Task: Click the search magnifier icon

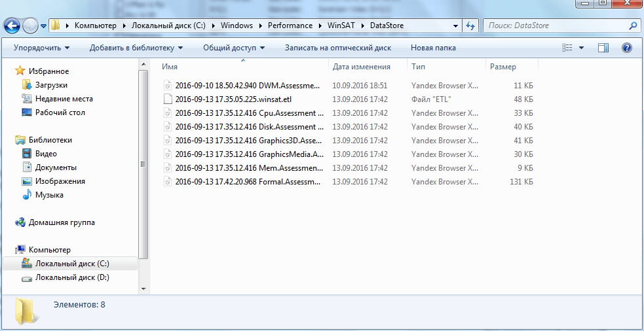Action: point(633,26)
